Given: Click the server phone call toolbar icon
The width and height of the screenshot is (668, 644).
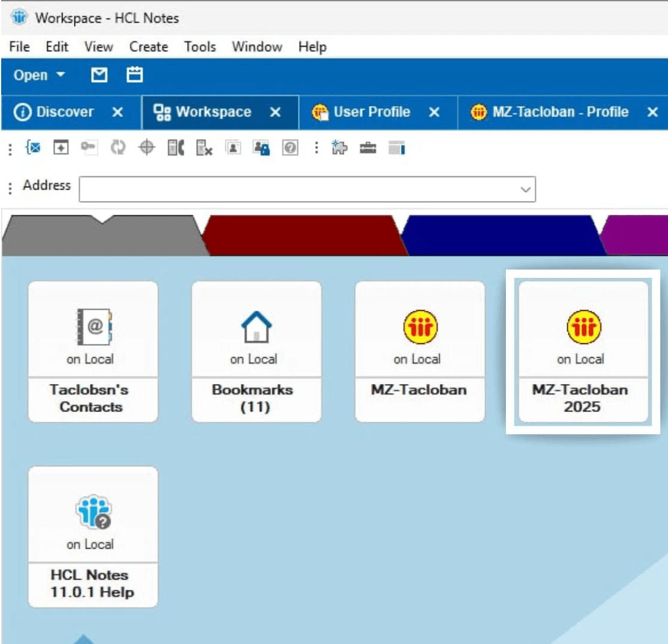Looking at the screenshot, I should 176,148.
